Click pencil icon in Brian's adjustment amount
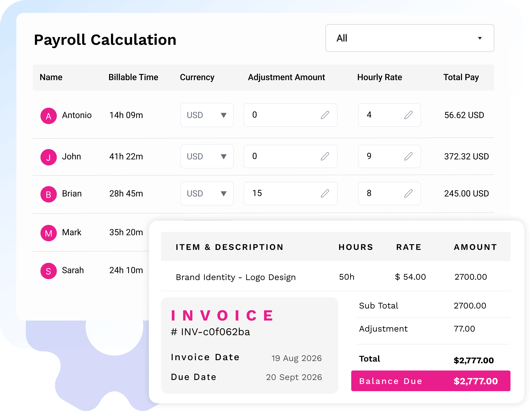Screen dimensions: 532x411 coord(325,193)
